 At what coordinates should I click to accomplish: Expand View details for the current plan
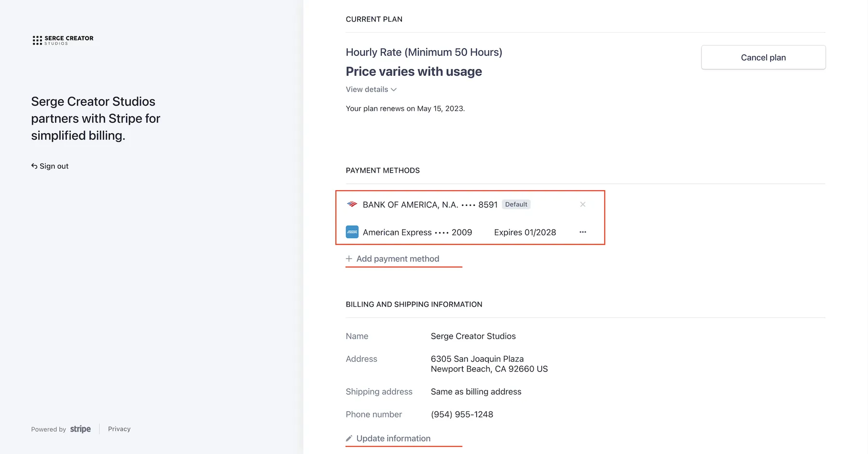pos(367,89)
